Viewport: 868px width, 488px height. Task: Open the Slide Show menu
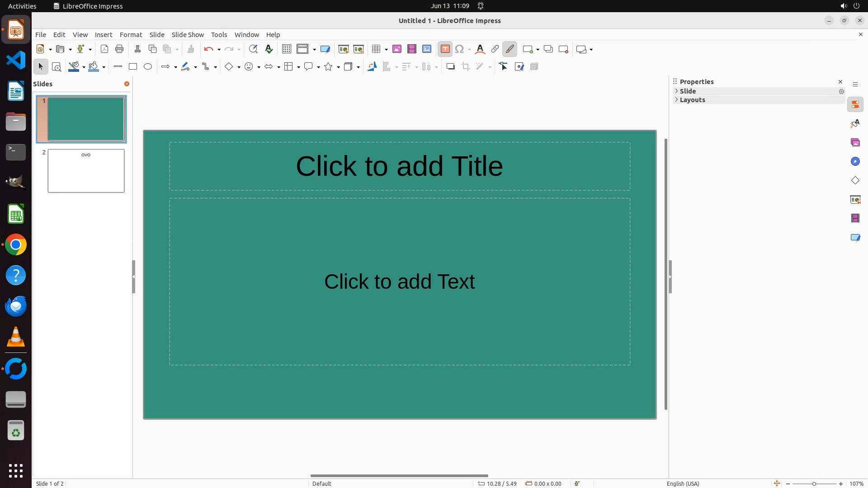(x=188, y=35)
